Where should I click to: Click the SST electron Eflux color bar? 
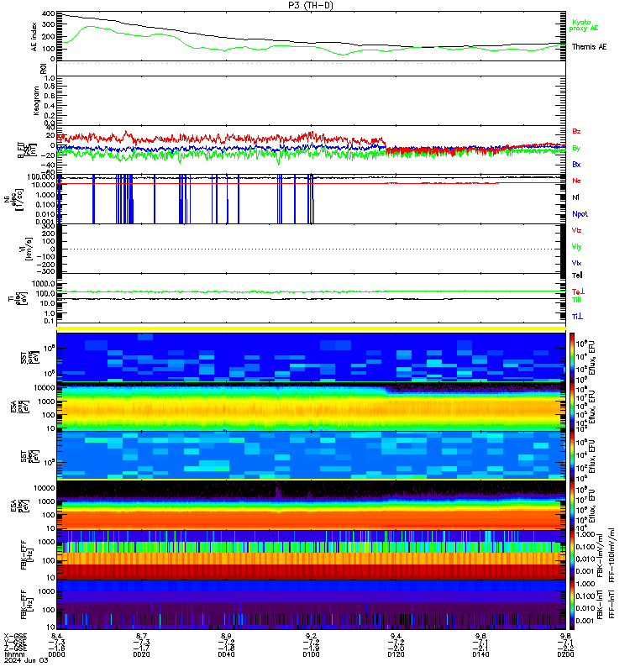[x=571, y=455]
